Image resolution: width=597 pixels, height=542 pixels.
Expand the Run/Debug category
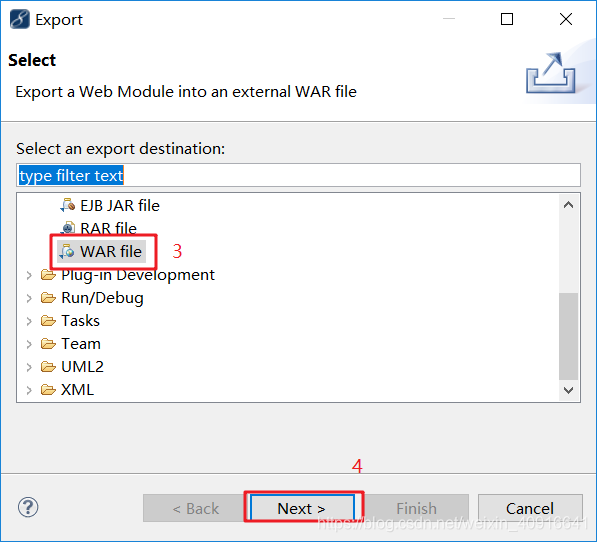coord(29,298)
